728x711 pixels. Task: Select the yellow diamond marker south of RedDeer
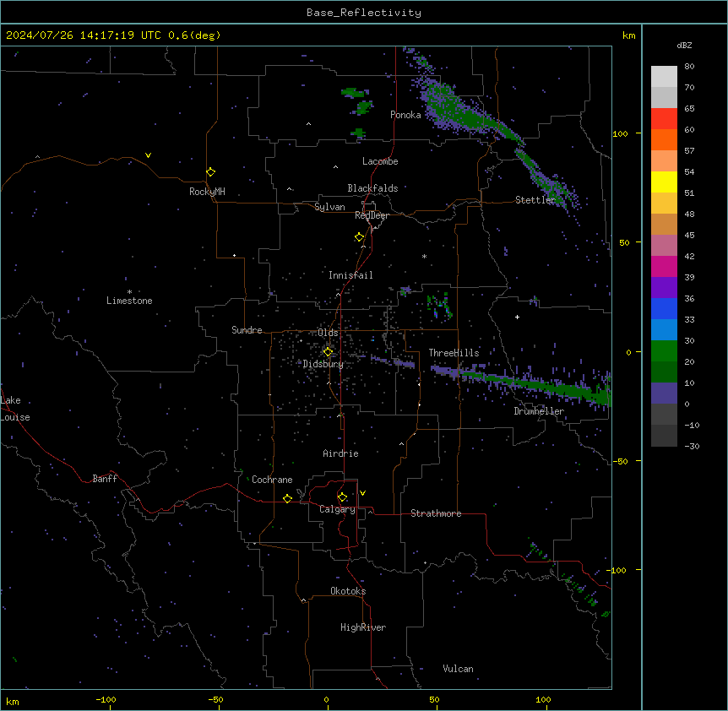[x=360, y=237]
